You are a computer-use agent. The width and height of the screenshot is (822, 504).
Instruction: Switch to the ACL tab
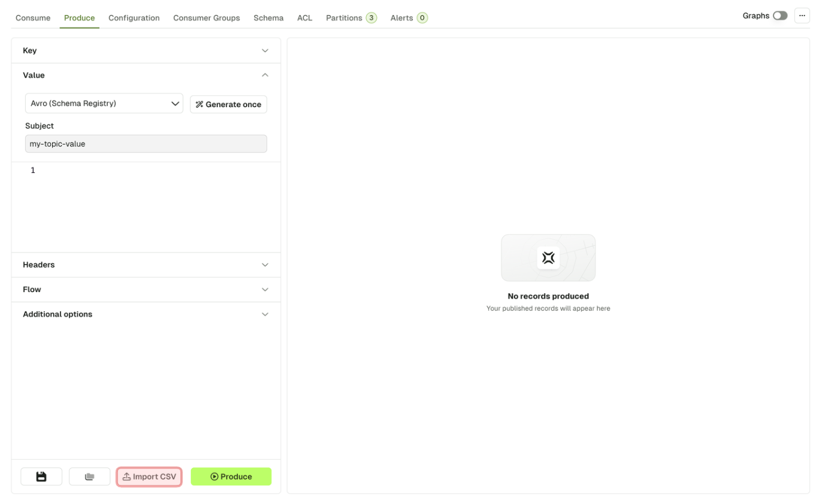[x=304, y=18]
